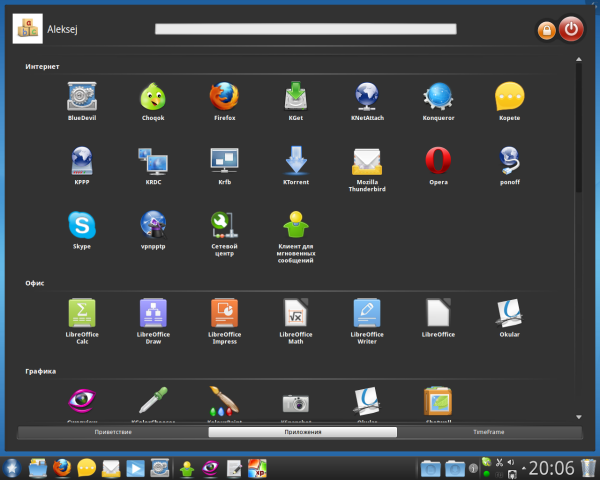Click the orange lock screen button
Screen dimensions: 600x480
point(546,30)
